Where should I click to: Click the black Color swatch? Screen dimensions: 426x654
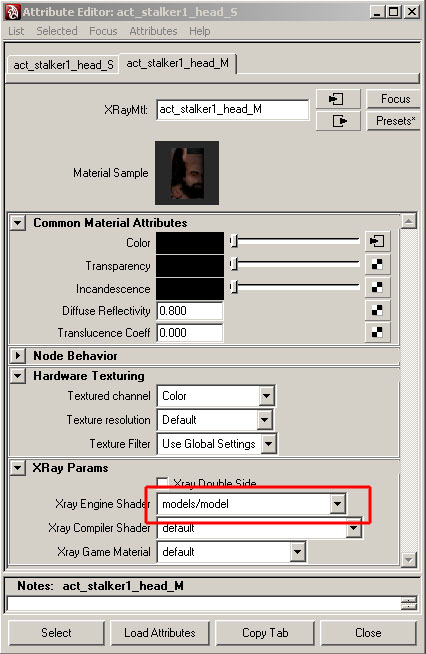tap(190, 243)
